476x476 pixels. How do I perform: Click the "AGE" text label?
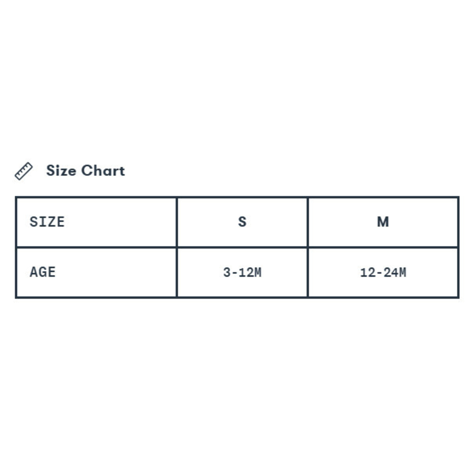click(43, 272)
